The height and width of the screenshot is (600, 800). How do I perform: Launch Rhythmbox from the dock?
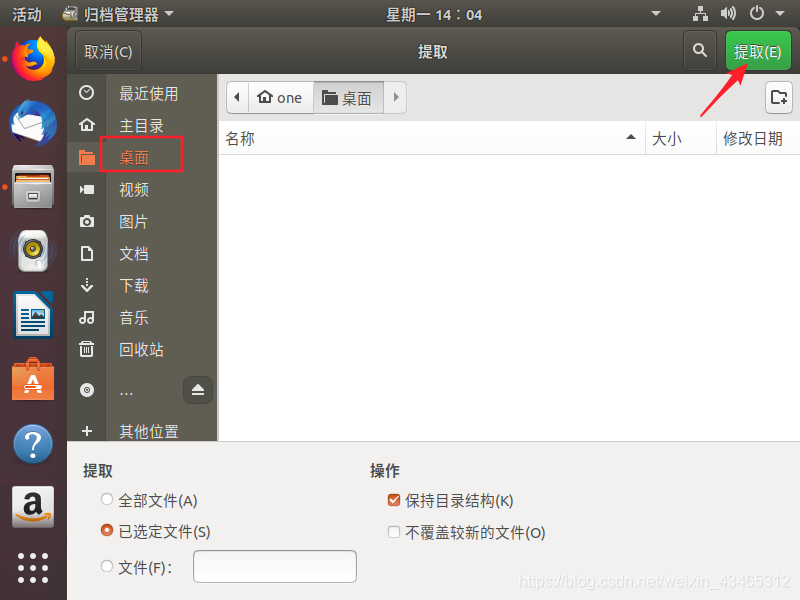[x=33, y=251]
